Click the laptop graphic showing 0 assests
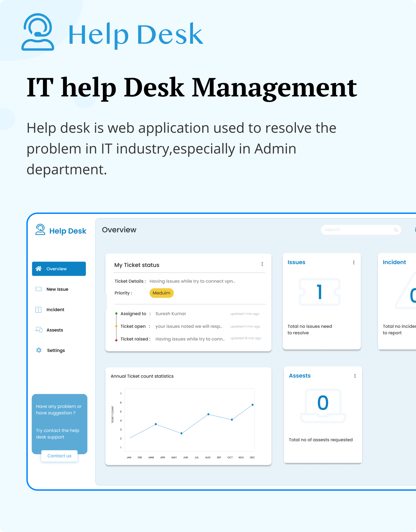This screenshot has width=416, height=532. coord(323,406)
